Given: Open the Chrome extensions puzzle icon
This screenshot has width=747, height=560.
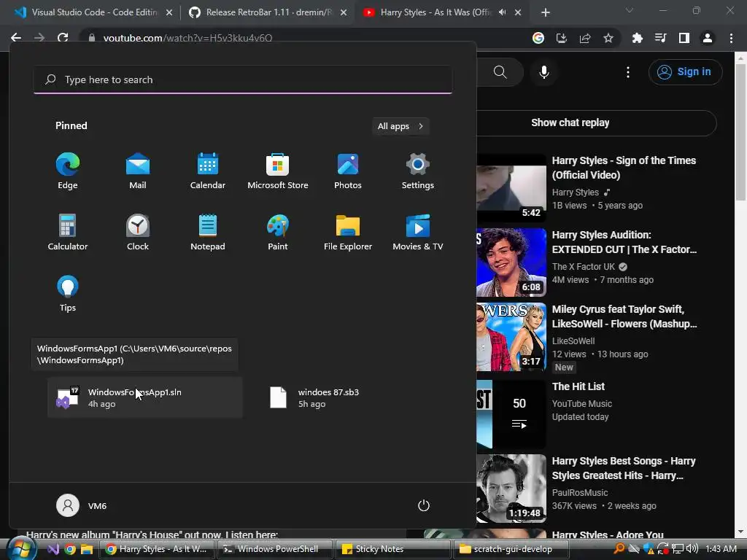Looking at the screenshot, I should click(638, 38).
